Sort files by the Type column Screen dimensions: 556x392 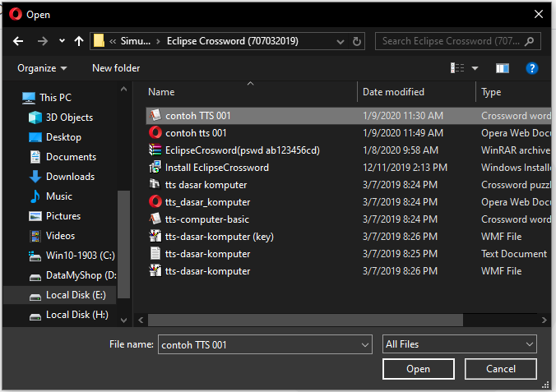point(491,92)
